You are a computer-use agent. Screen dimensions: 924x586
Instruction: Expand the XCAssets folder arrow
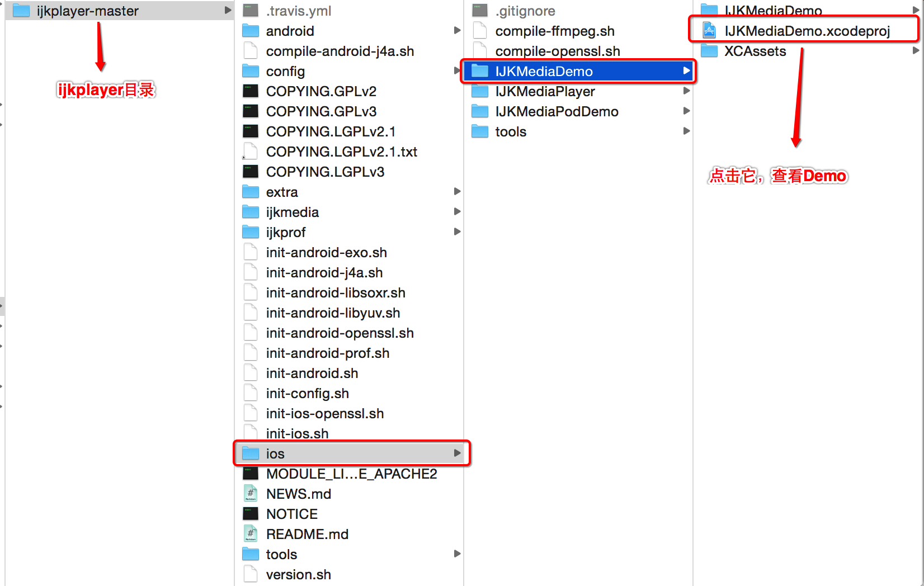[x=916, y=50]
